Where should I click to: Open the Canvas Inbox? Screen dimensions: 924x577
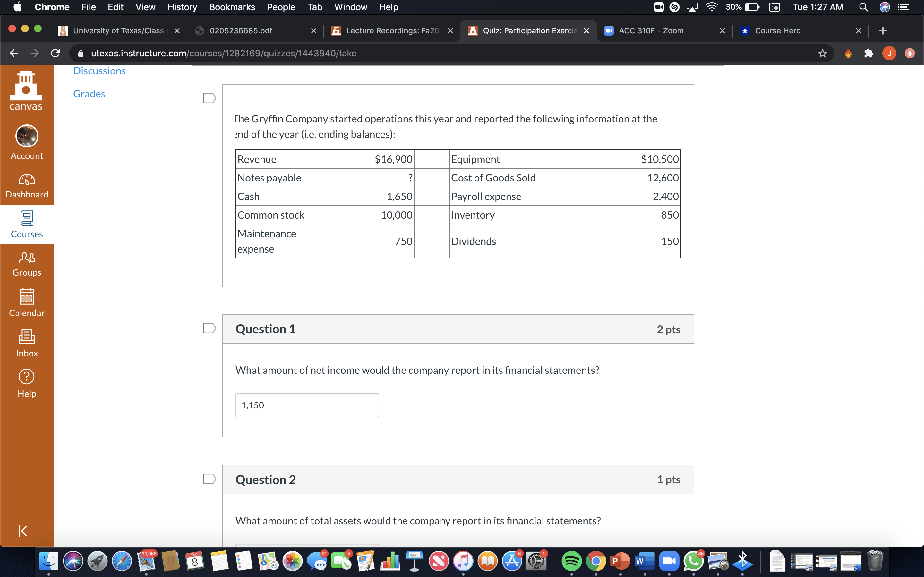26,343
